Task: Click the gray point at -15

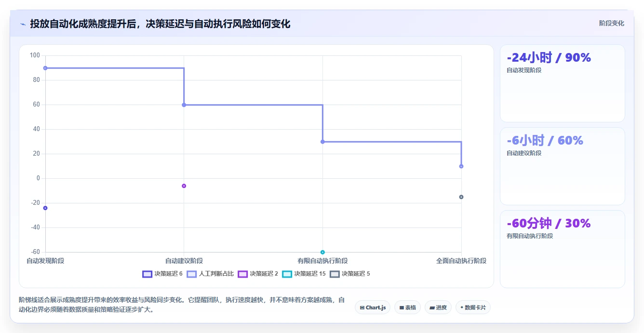Action: (x=461, y=197)
